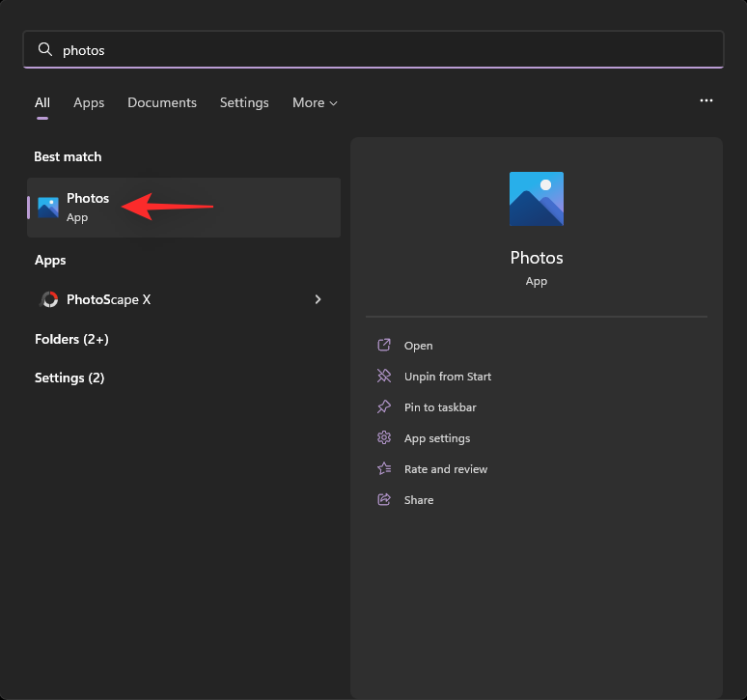Click the App settings gear icon
Image resolution: width=747 pixels, height=700 pixels.
click(x=384, y=437)
